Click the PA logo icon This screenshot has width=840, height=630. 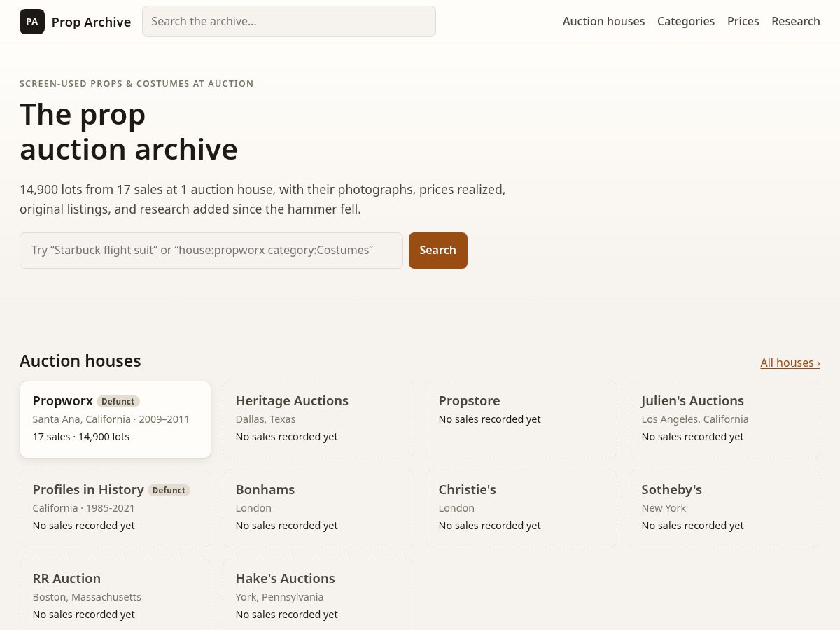pos(32,22)
